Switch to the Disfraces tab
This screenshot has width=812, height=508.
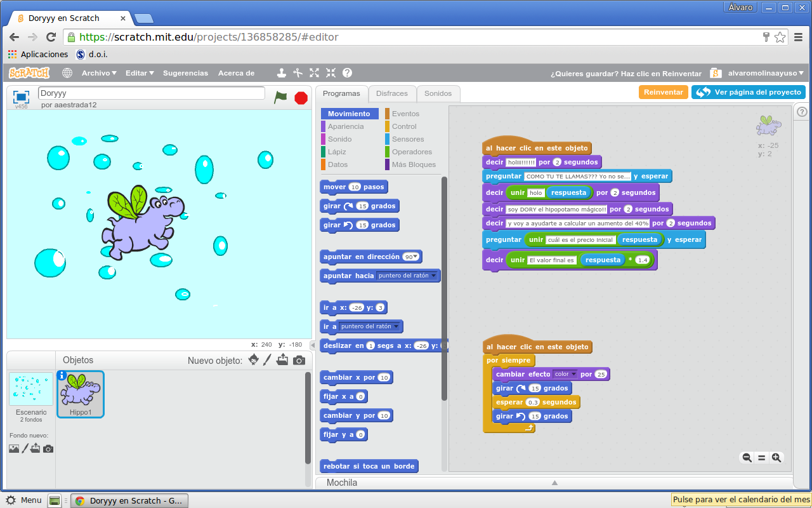392,93
